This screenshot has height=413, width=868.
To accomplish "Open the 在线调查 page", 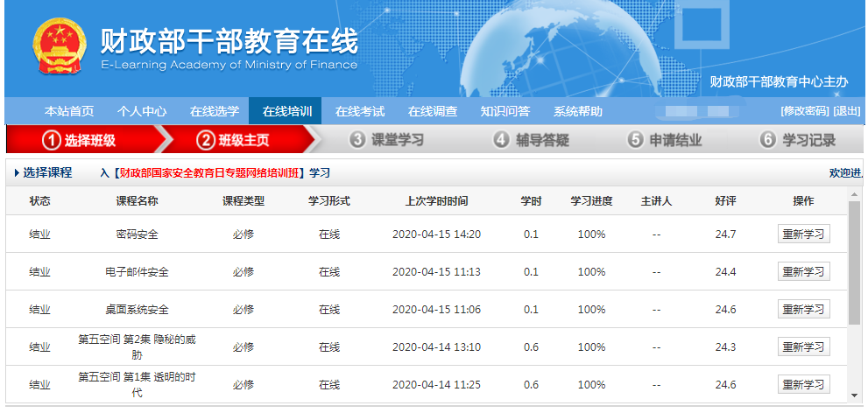I will pyautogui.click(x=433, y=111).
